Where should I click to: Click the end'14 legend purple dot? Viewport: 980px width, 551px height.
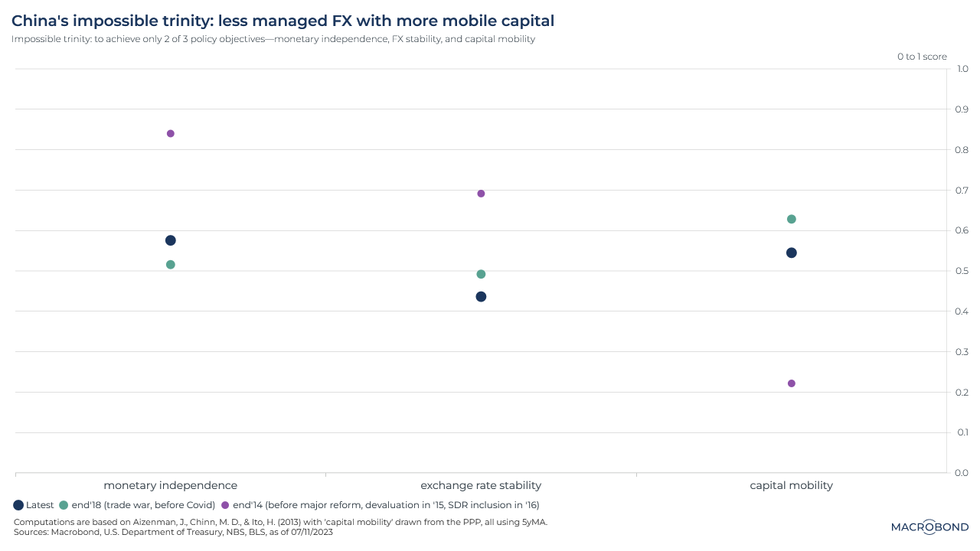[x=225, y=505]
